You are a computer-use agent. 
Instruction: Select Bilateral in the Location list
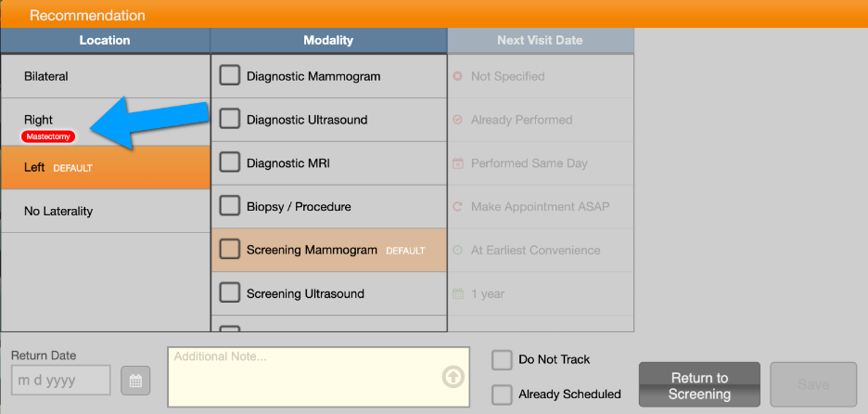[x=106, y=76]
